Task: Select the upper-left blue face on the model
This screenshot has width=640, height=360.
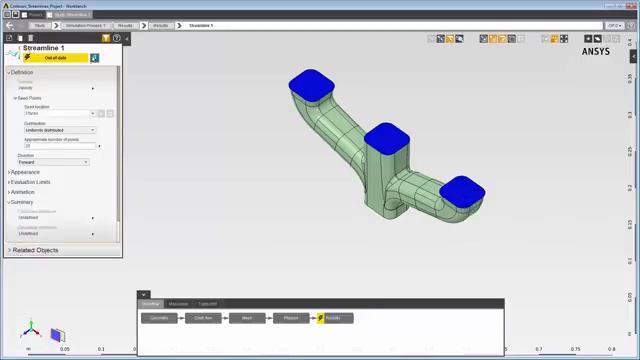Action: click(311, 85)
